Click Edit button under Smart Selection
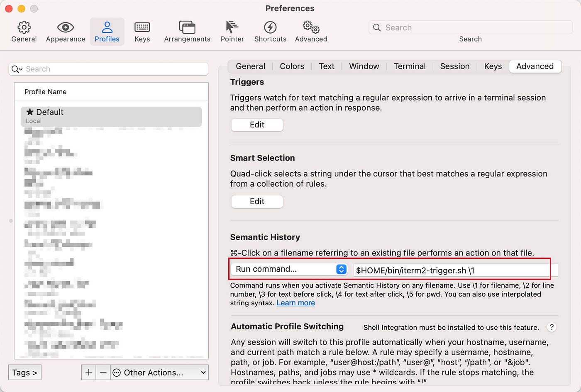Image resolution: width=581 pixels, height=392 pixels. tap(257, 202)
